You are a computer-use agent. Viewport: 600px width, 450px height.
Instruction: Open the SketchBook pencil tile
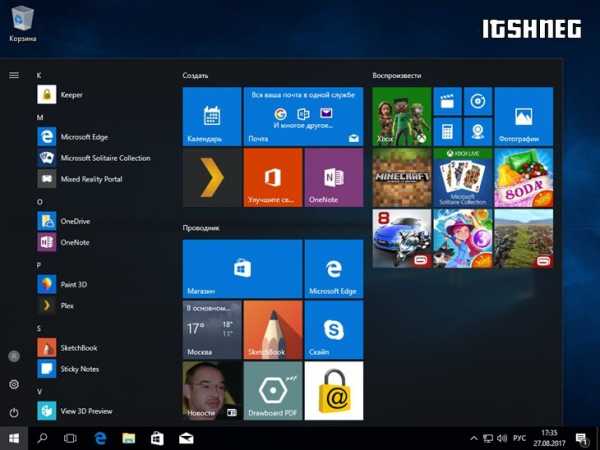click(x=273, y=329)
